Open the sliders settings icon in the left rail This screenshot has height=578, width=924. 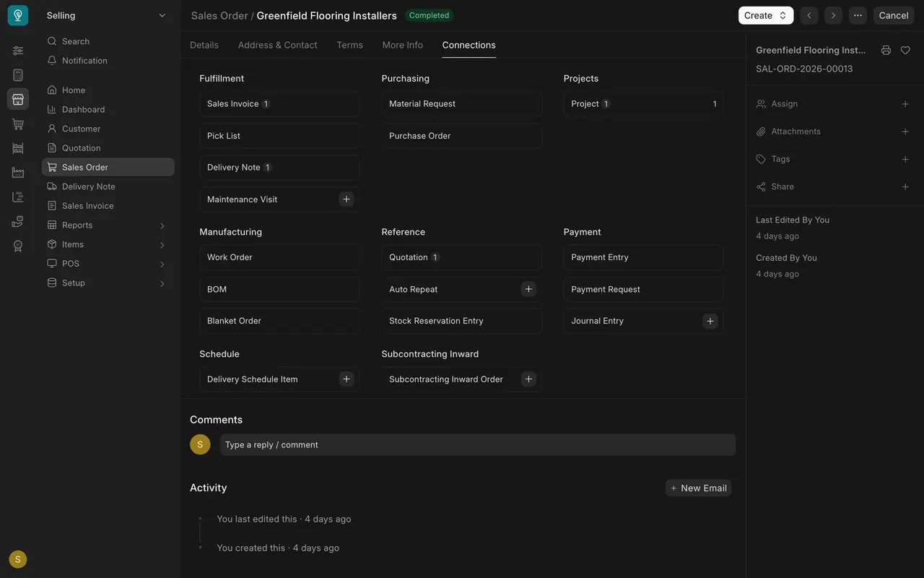point(18,51)
